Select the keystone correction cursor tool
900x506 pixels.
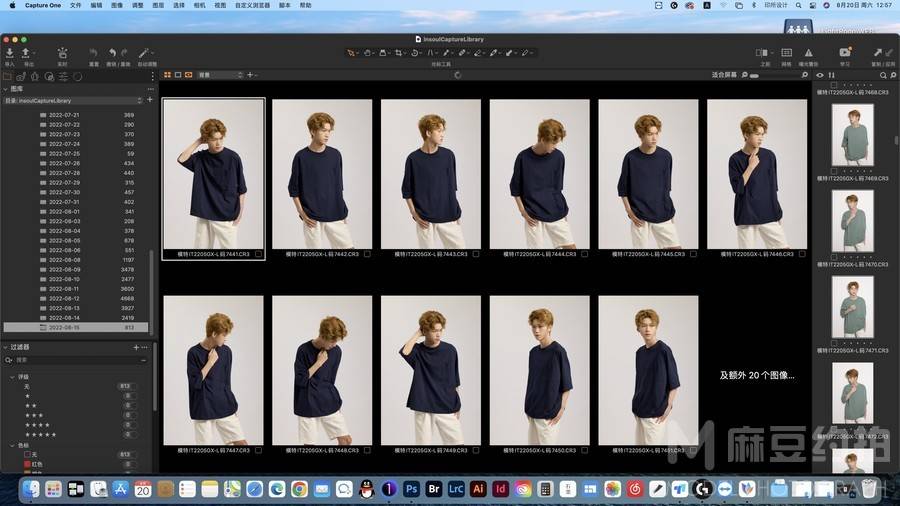pos(430,53)
